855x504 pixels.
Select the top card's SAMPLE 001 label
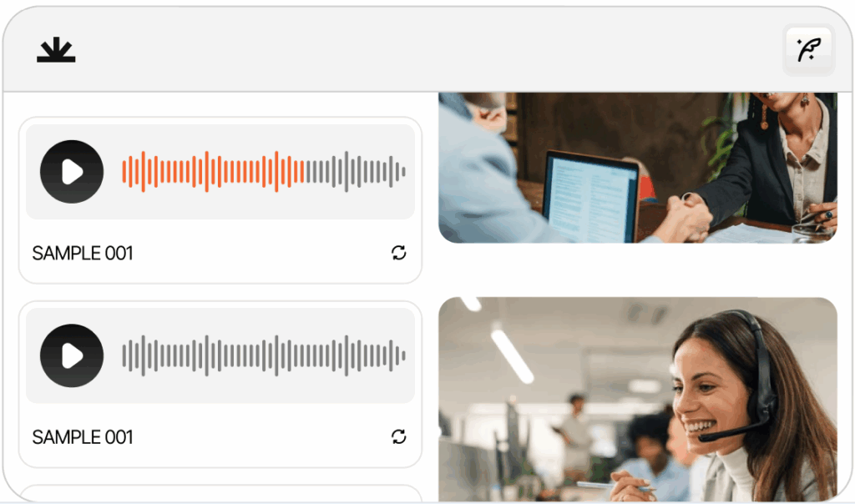tap(83, 253)
